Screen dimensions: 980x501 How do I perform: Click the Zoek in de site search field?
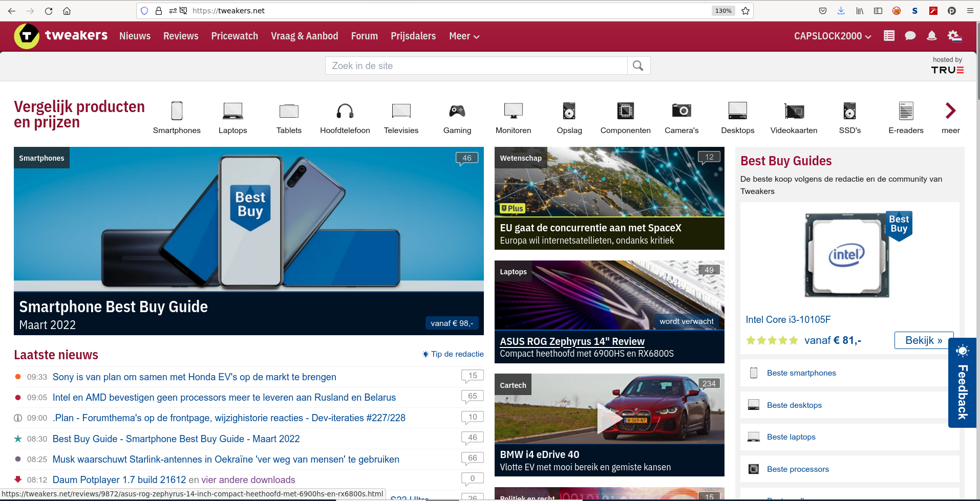(476, 66)
